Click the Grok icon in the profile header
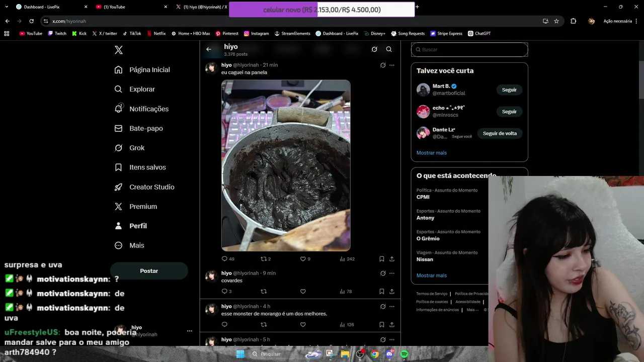The height and width of the screenshot is (362, 644). [x=374, y=49]
